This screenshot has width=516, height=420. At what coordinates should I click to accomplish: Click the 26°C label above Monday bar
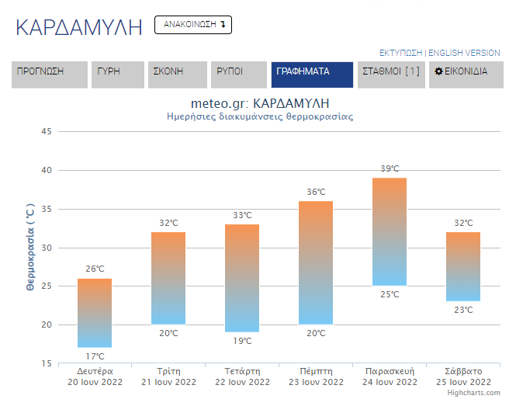[95, 269]
